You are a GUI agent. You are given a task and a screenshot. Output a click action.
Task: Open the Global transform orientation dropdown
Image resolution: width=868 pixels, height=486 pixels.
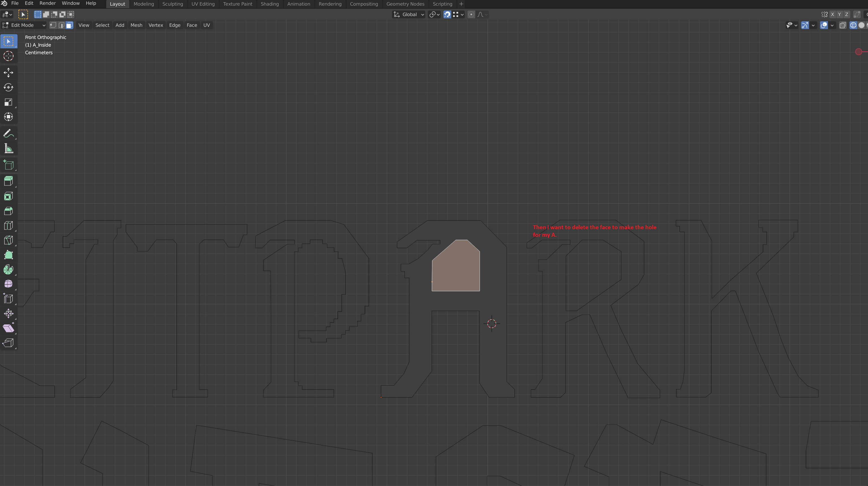409,14
